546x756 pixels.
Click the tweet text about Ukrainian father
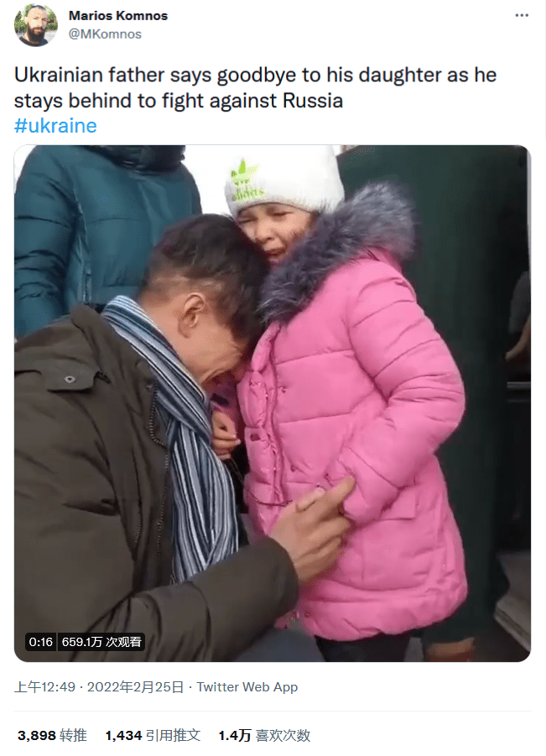pyautogui.click(x=256, y=88)
